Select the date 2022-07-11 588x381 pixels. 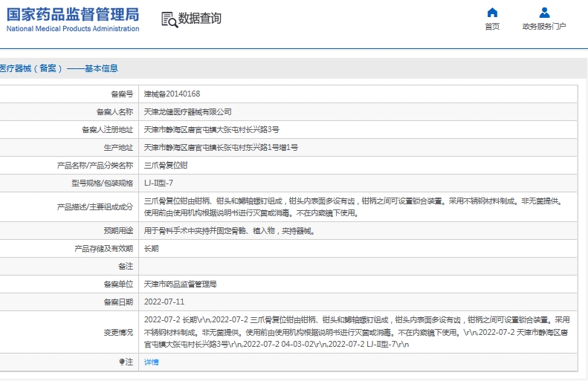pyautogui.click(x=164, y=302)
